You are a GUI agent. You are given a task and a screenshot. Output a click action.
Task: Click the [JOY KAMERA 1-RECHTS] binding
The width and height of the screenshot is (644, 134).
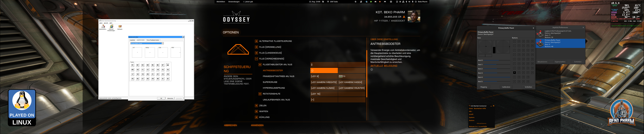coord(324,82)
